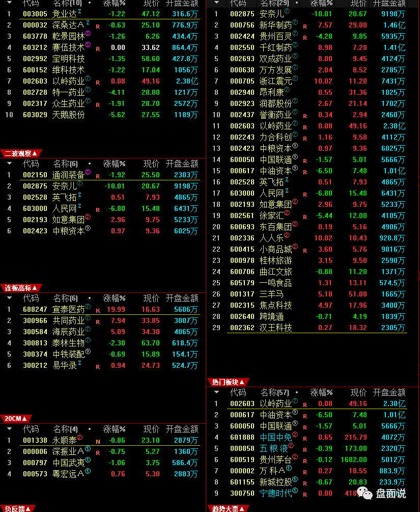Click 名称(57) column header in 热门板块

(274, 392)
